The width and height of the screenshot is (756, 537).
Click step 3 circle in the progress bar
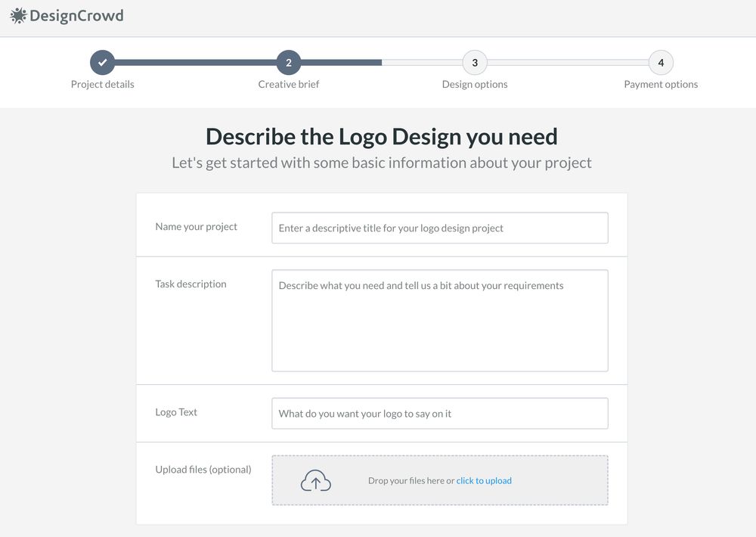(x=475, y=63)
